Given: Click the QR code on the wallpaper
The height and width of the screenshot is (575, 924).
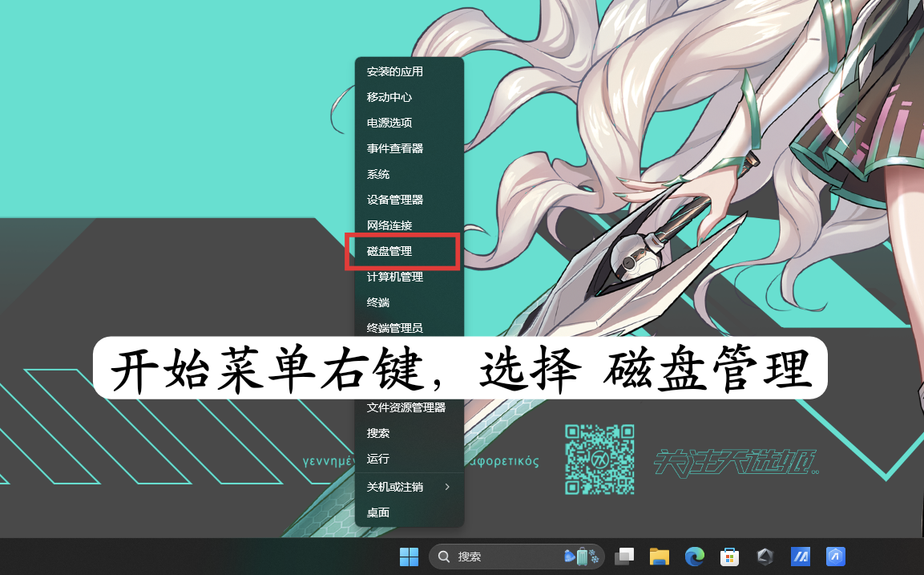Looking at the screenshot, I should pyautogui.click(x=599, y=460).
